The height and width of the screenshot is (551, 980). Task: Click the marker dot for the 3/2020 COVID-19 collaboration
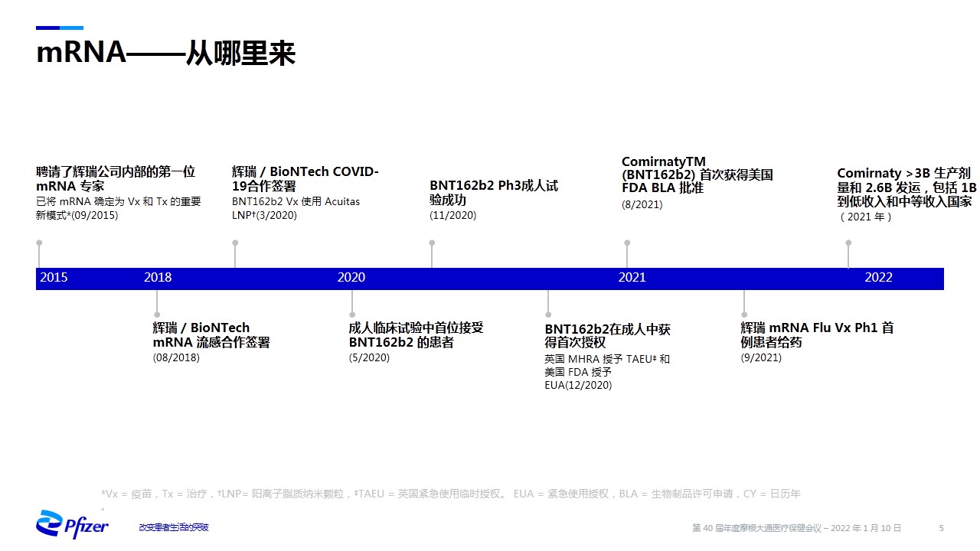(x=235, y=243)
